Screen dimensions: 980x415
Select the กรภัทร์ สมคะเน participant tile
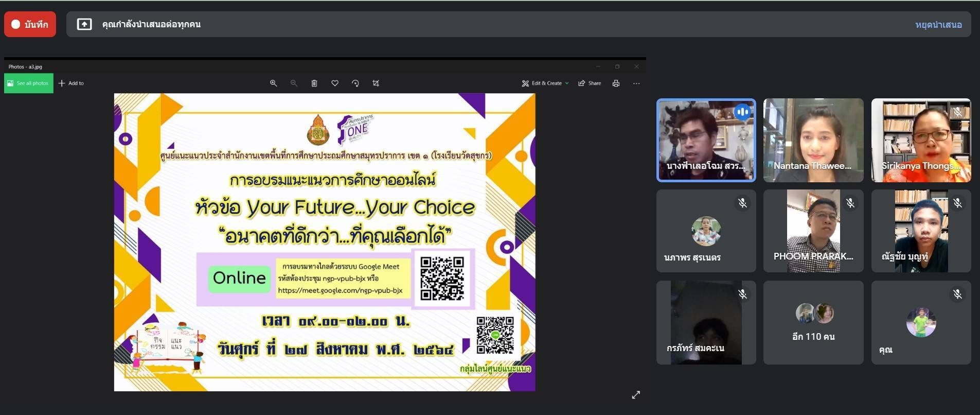706,322
